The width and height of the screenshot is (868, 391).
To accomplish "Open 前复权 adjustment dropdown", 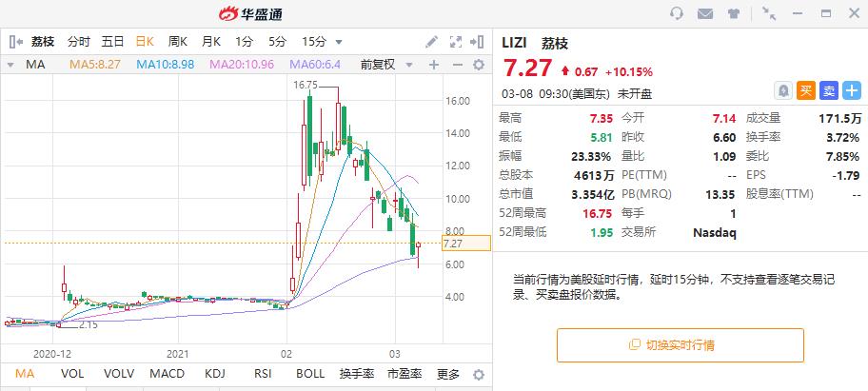I will point(386,65).
